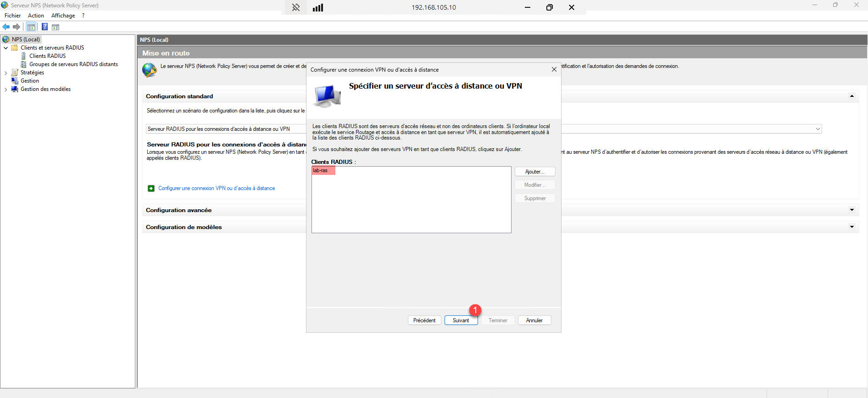Screen dimensions: 868x398
Task: Click the pin icon in the remote session bar
Action: 296,7
